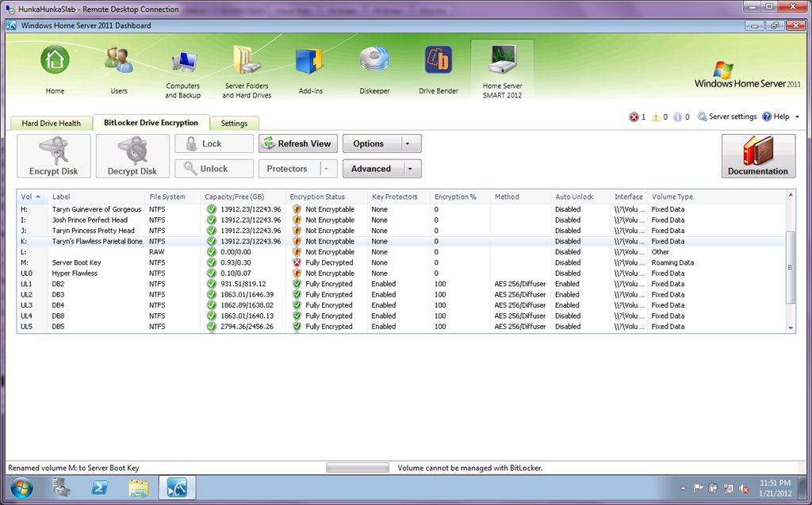Viewport: 812px width, 505px height.
Task: Open Windows Explorer from the taskbar
Action: (138, 488)
